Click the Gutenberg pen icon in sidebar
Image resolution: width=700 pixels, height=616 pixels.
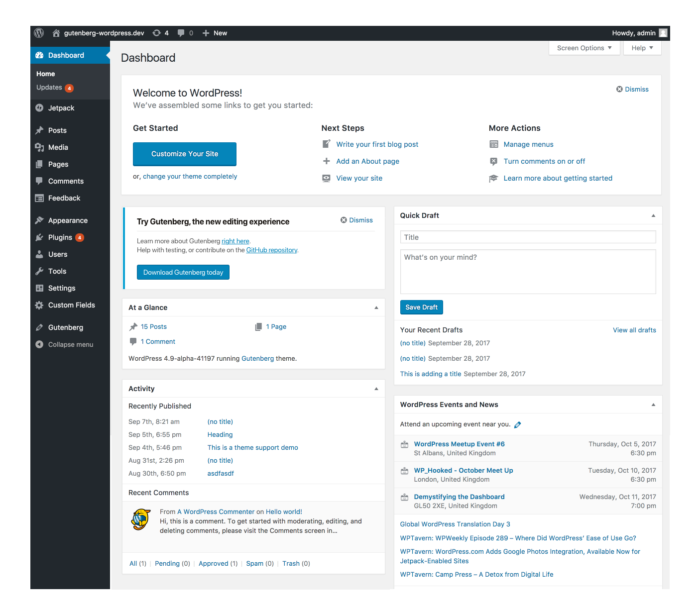[39, 327]
